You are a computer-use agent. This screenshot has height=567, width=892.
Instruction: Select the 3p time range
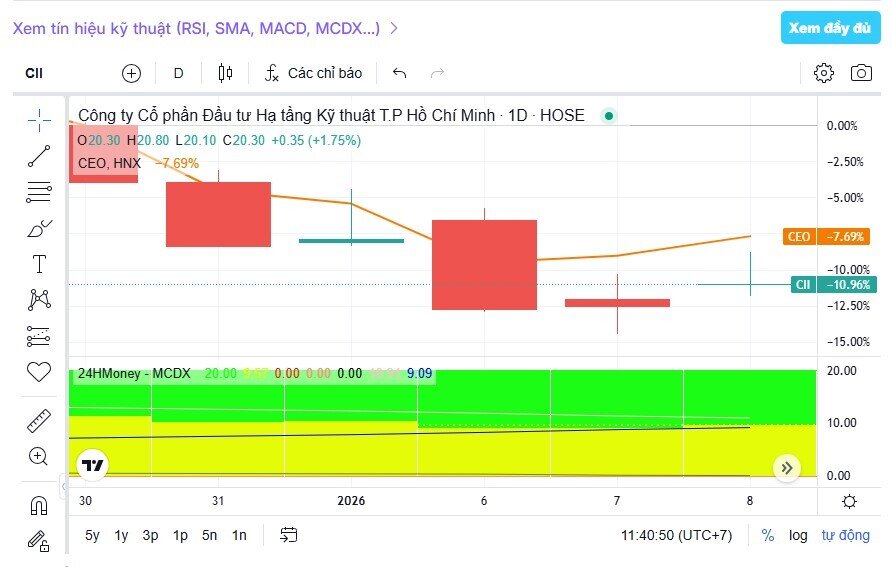pos(150,535)
